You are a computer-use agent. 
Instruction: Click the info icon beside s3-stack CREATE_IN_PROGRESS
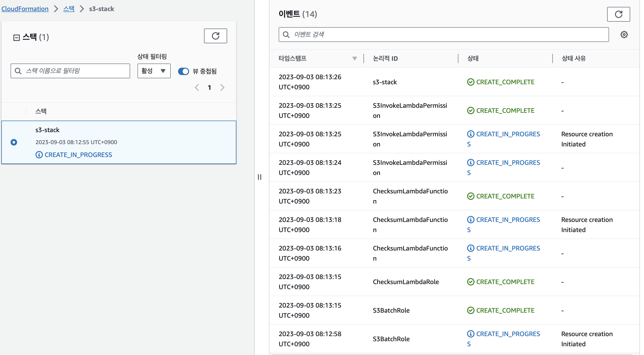point(39,155)
